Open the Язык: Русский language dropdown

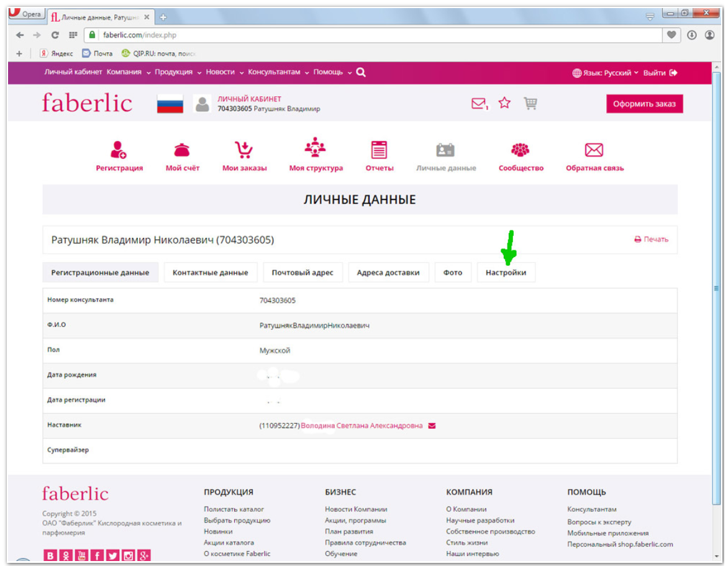coord(606,73)
